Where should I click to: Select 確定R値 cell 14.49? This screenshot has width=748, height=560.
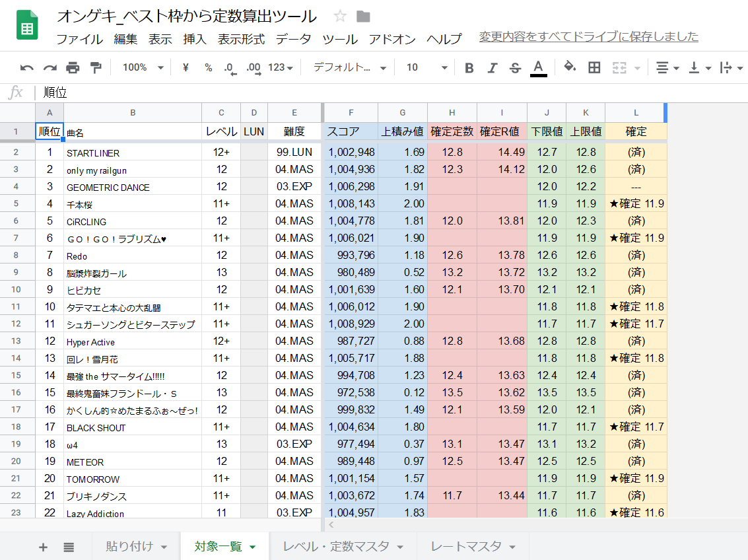click(502, 153)
